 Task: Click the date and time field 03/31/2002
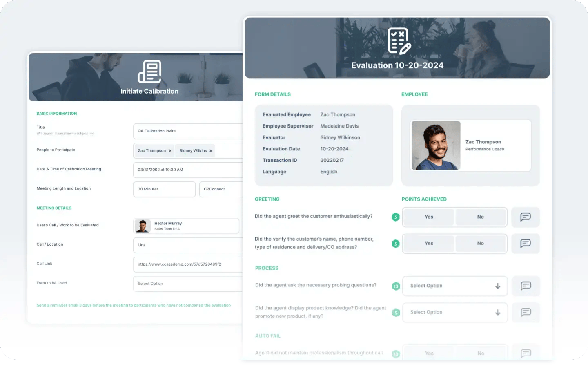188,170
